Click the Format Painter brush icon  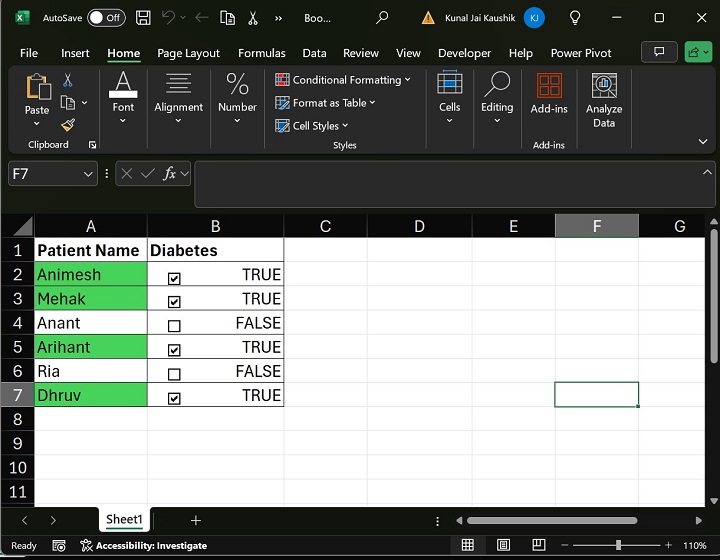click(68, 125)
